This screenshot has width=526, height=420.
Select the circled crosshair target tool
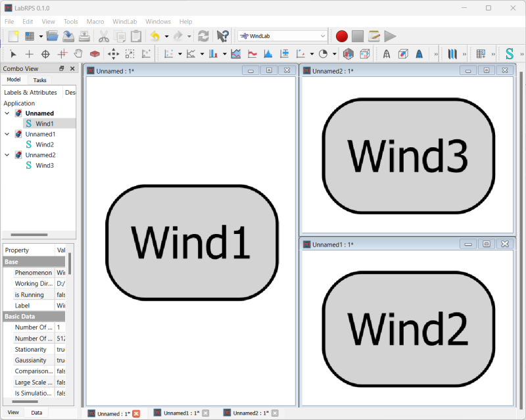click(45, 54)
